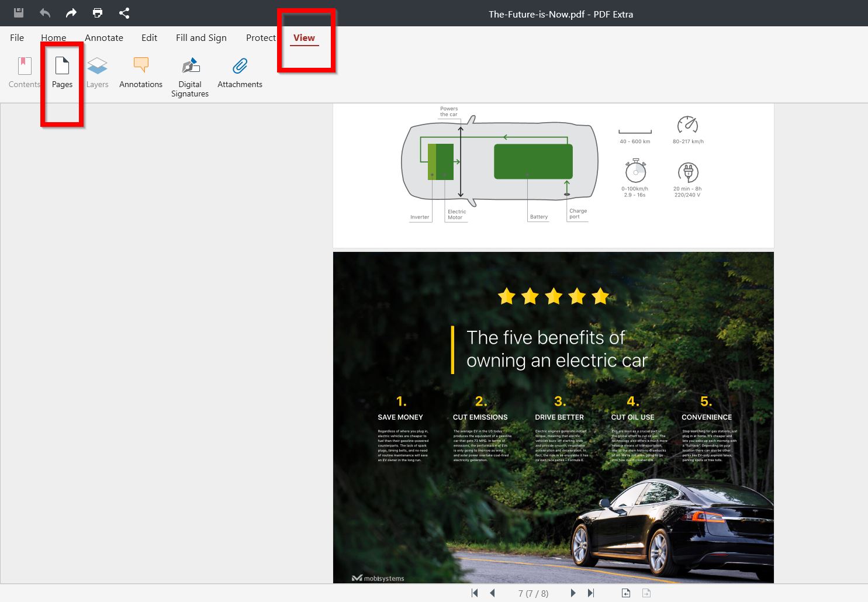The width and height of the screenshot is (868, 602).
Task: Toggle the Annotations panel
Action: 140,70
